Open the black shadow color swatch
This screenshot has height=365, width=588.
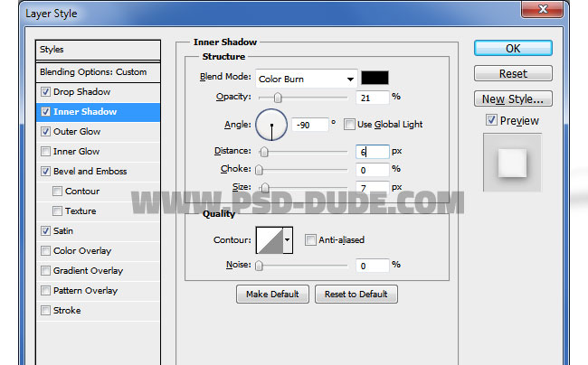[x=375, y=78]
